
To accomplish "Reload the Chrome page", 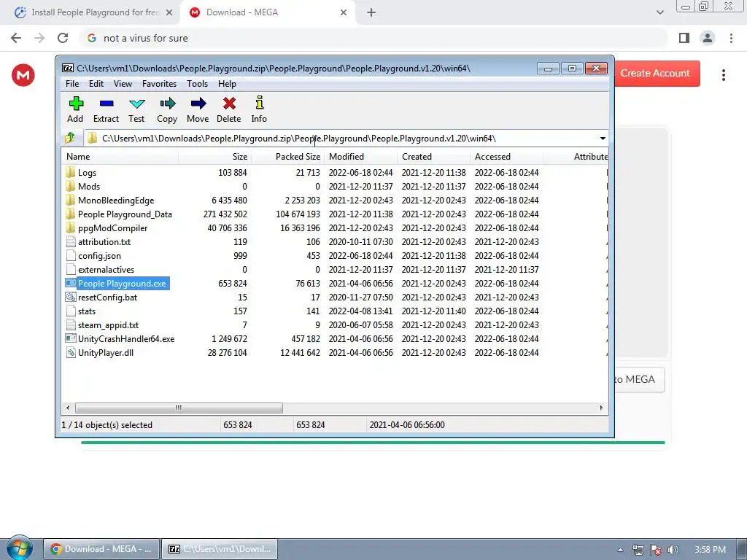I will pos(63,38).
